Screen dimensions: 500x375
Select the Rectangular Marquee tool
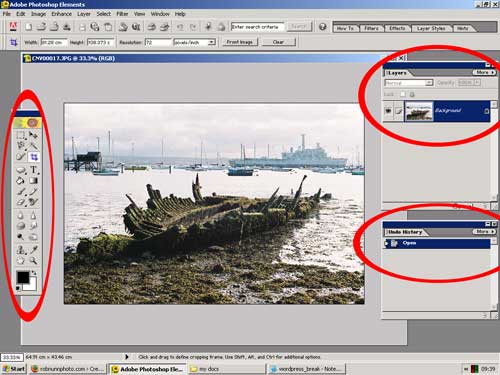pyautogui.click(x=21, y=135)
